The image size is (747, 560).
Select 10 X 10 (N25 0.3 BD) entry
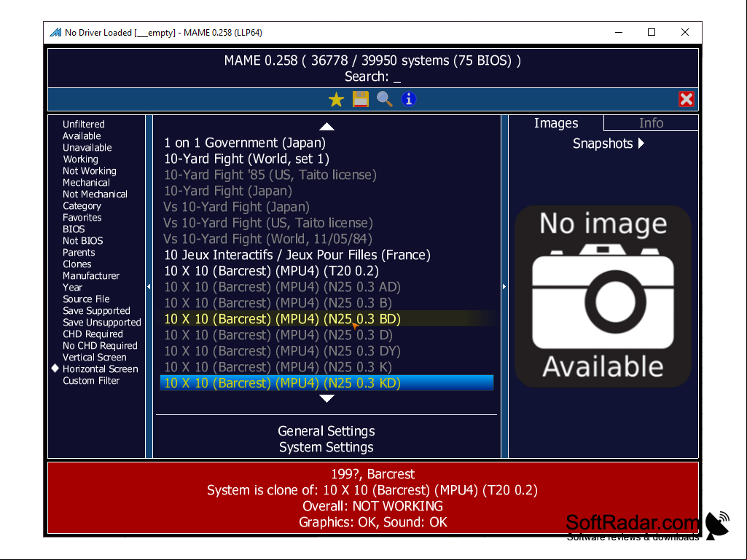click(x=326, y=319)
